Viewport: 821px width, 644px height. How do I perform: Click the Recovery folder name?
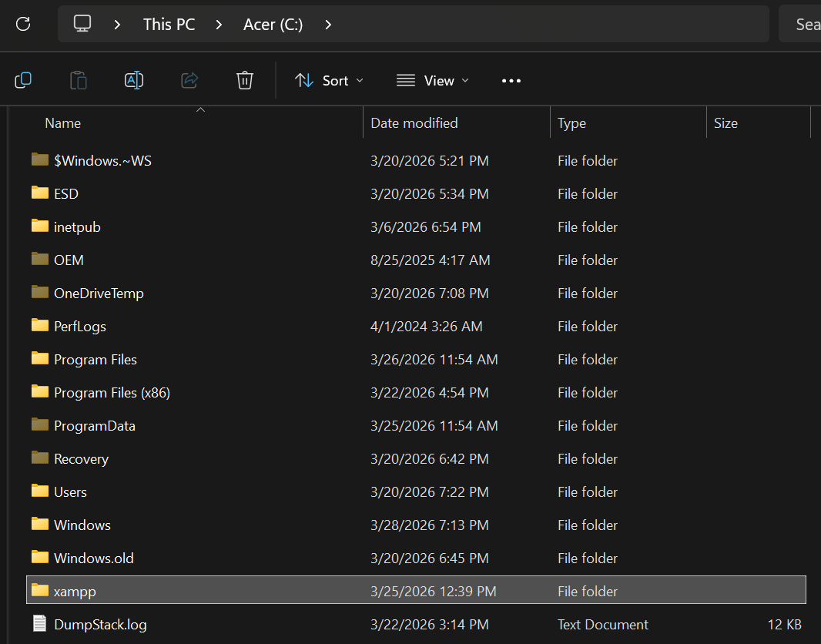tap(81, 458)
